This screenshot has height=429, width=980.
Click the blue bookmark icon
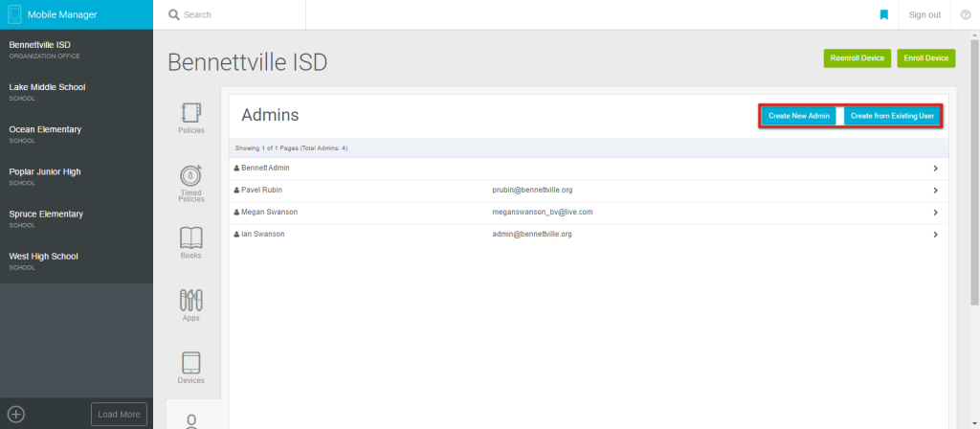883,14
